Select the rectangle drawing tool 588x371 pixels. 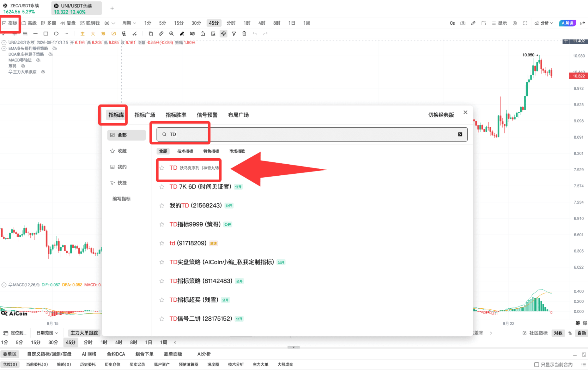[46, 34]
